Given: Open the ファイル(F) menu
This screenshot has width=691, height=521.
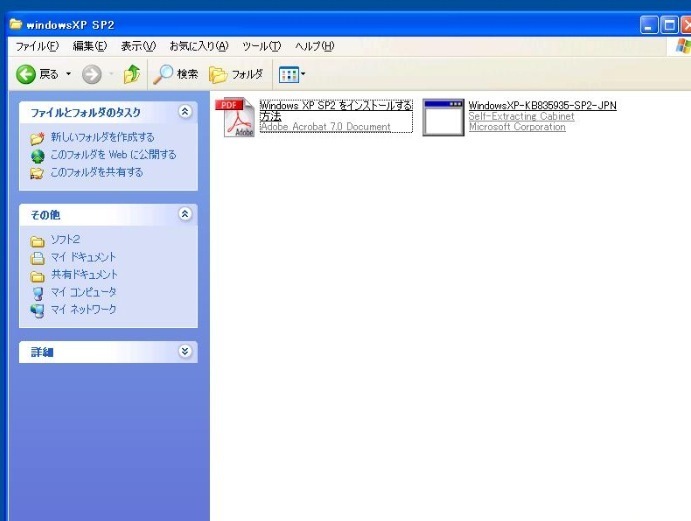Looking at the screenshot, I should [x=37, y=46].
